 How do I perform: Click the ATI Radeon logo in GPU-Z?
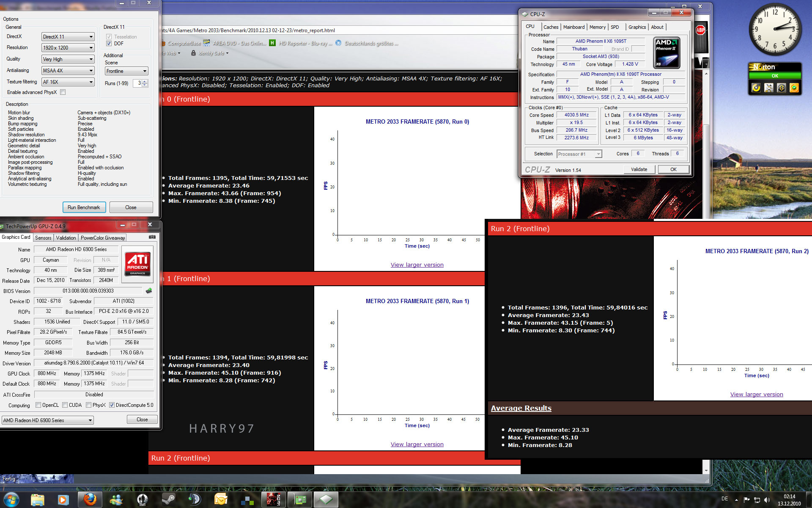pos(137,263)
